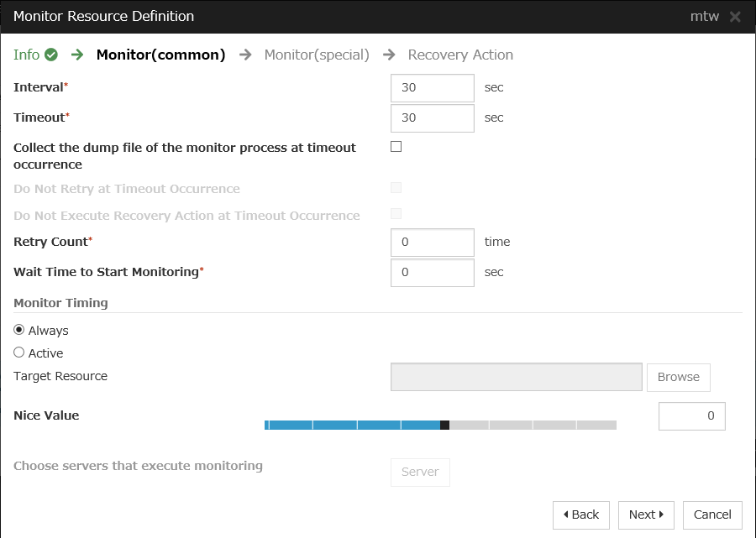Screen dimensions: 756x538
Task: Edit the Wait Time to Start Monitoring field
Action: pyautogui.click(x=433, y=272)
